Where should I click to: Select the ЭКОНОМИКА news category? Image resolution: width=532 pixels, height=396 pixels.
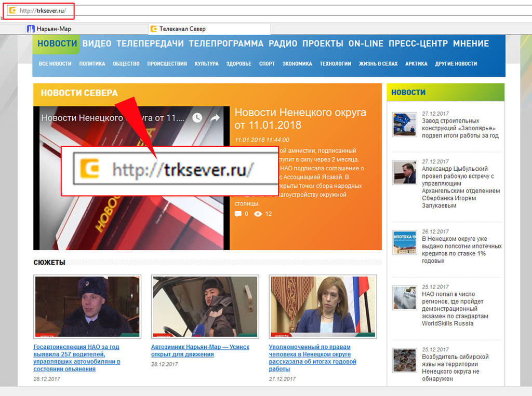[297, 64]
